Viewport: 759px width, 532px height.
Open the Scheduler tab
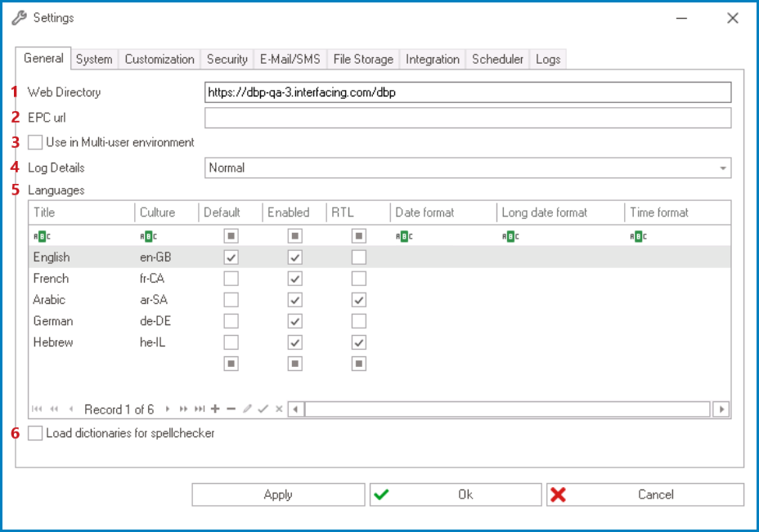(497, 59)
